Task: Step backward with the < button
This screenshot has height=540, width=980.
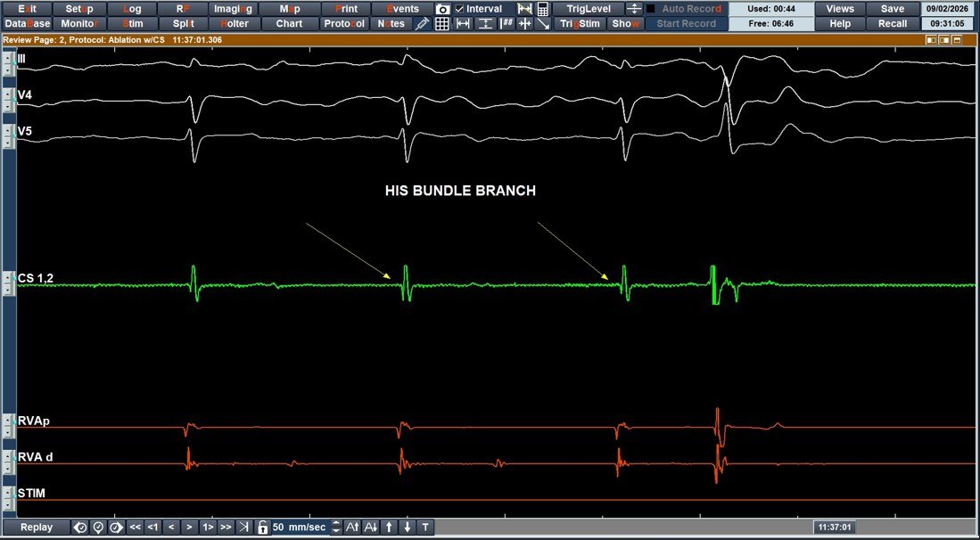Action: 171,528
